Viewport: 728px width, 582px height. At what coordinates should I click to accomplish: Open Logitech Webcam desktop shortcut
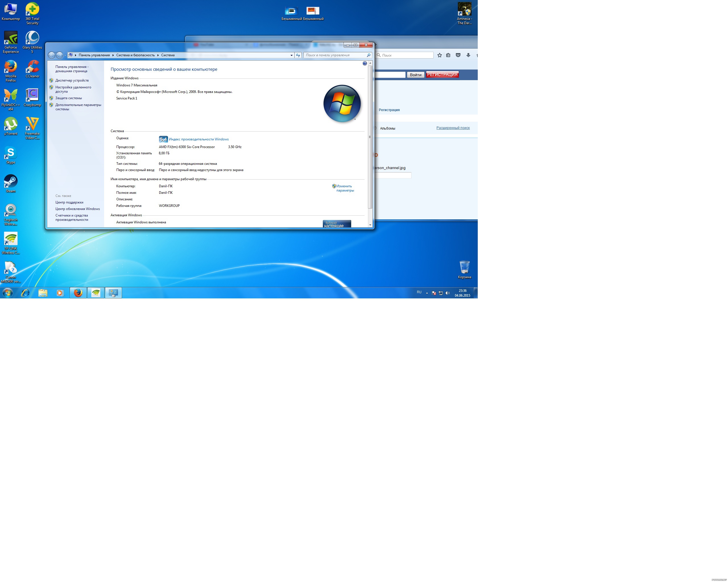coord(11,215)
